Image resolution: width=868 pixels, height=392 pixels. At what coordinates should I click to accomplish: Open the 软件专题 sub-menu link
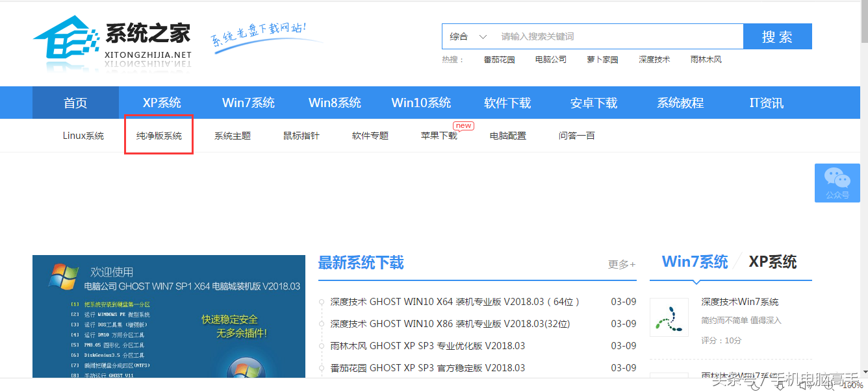(370, 136)
